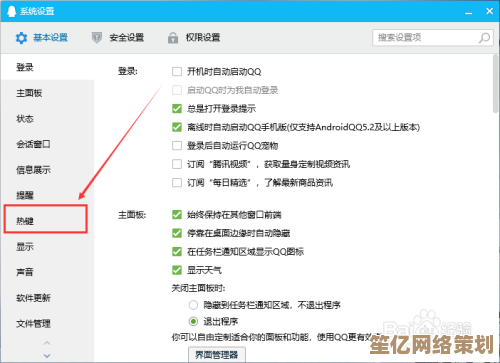The image size is (500, 363).
Task: Close the system settings window
Action: point(489,11)
